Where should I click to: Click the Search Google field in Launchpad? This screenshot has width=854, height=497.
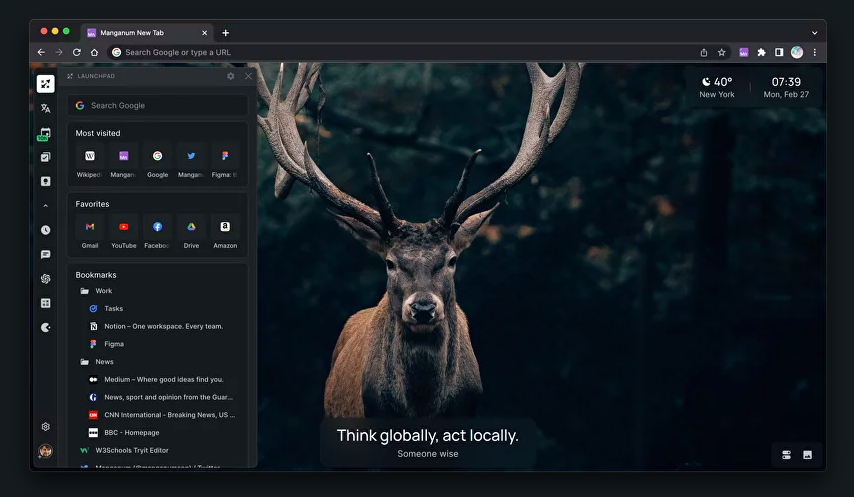157,106
